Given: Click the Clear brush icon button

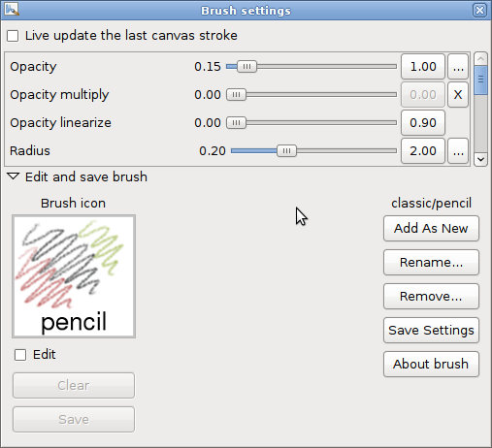Looking at the screenshot, I should pos(74,386).
